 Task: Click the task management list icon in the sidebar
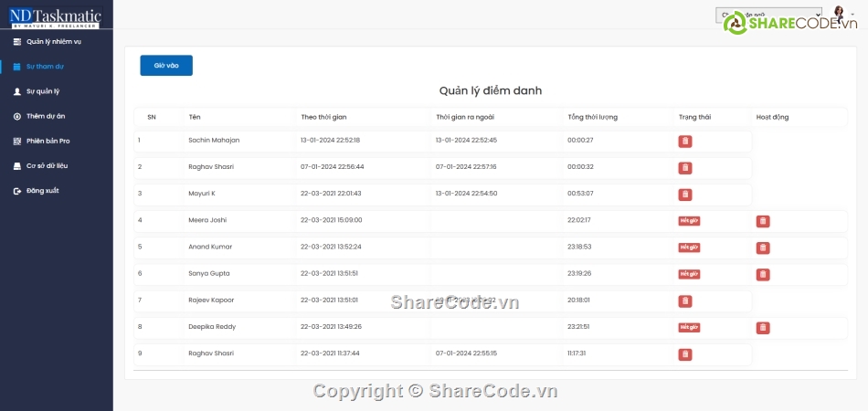click(16, 41)
